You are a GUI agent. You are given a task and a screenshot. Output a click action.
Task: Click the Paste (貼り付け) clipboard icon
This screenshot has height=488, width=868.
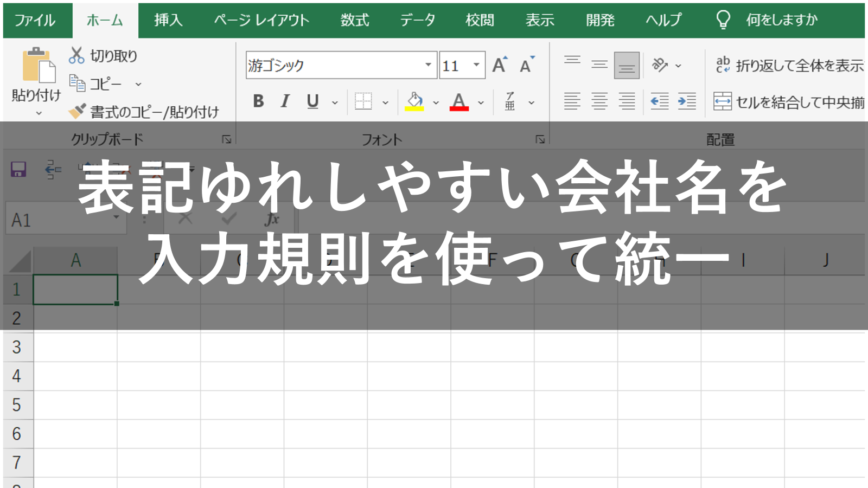point(38,65)
